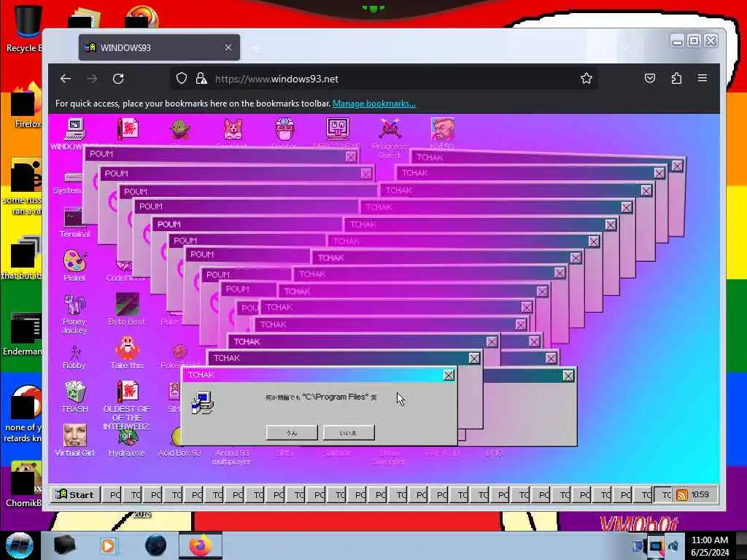Open the media player taskbar icon

(108, 545)
